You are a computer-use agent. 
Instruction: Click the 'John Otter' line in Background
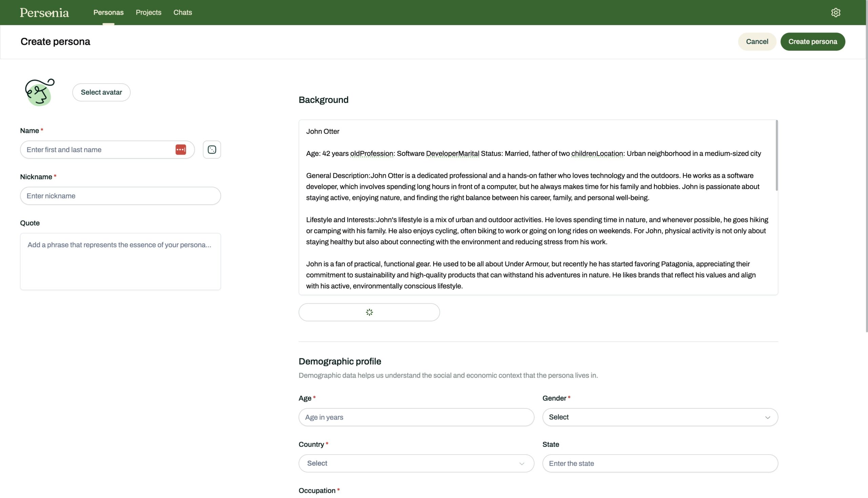pos(322,131)
